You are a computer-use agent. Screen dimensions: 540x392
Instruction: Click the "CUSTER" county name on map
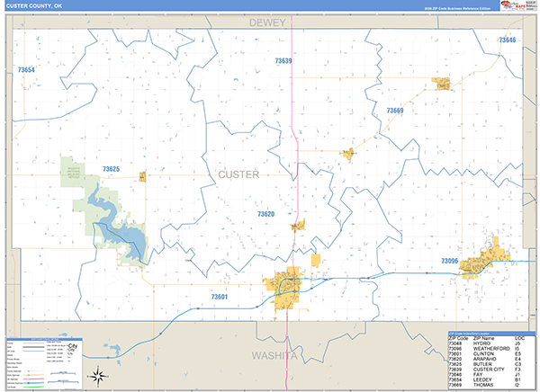[238, 174]
